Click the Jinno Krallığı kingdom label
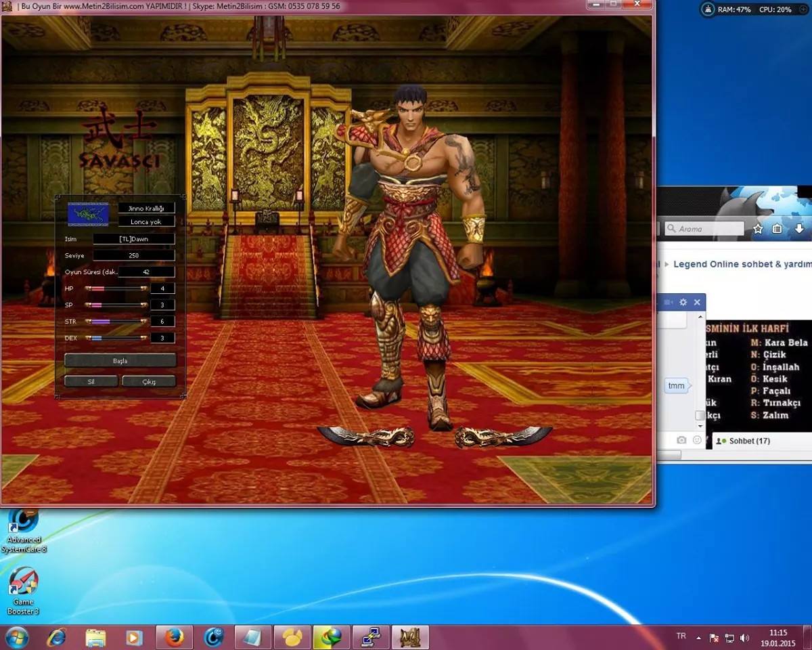The width and height of the screenshot is (812, 650). pos(146,209)
